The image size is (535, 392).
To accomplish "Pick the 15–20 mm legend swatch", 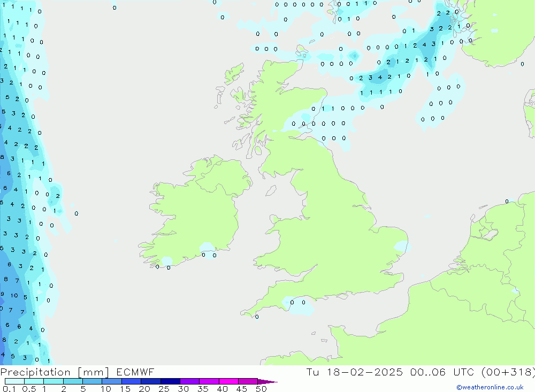I will click(x=131, y=381).
